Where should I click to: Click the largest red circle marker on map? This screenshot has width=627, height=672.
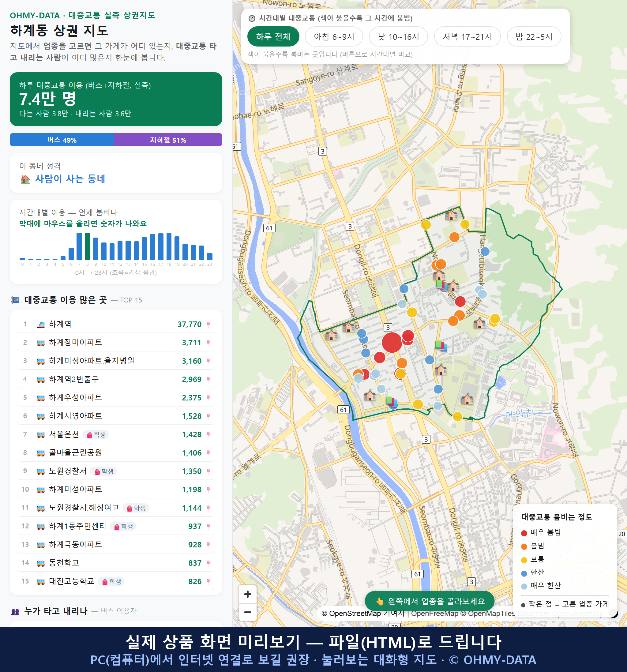(x=392, y=342)
